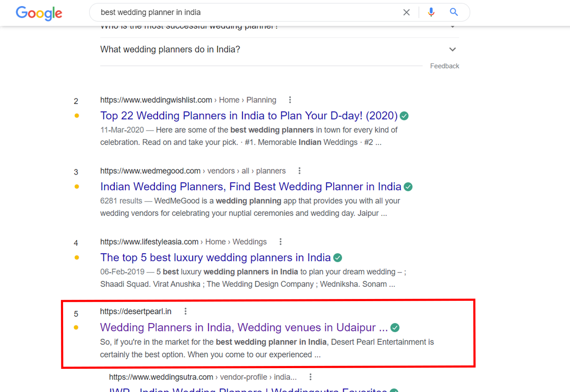
Task: Open "Wedding Planners in India, Wedding venues" result
Action: pyautogui.click(x=244, y=327)
